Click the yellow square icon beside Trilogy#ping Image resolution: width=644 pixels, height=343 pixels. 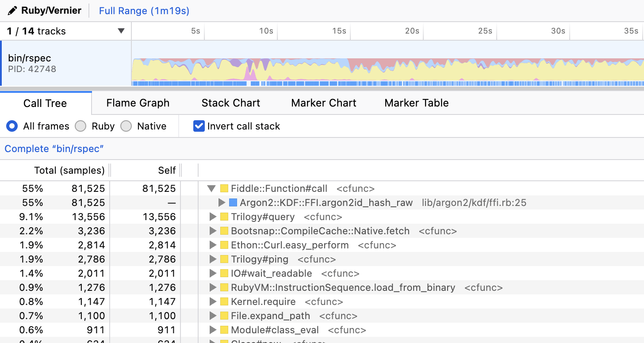click(224, 259)
